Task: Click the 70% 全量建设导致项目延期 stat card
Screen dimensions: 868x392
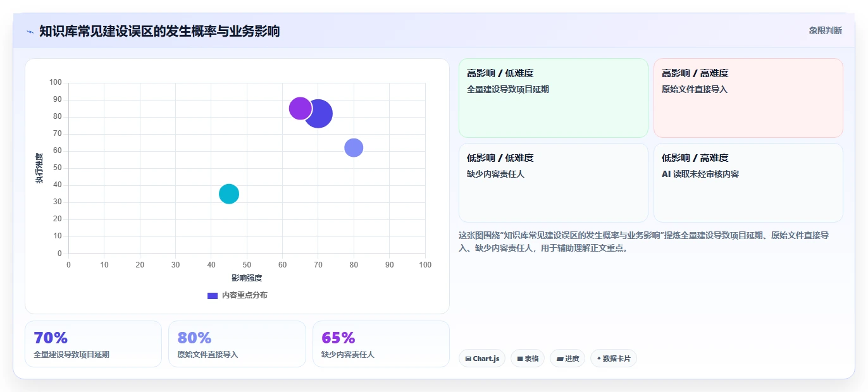Action: (93, 344)
